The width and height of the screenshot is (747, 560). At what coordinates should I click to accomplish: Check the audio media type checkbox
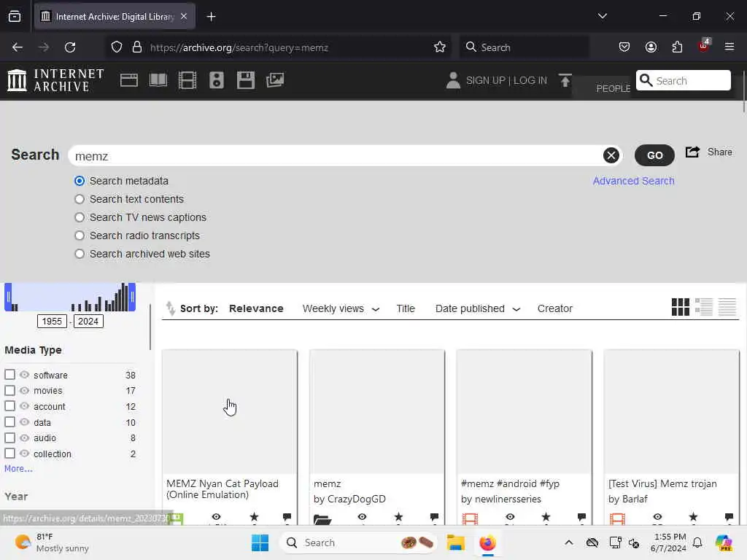point(10,437)
